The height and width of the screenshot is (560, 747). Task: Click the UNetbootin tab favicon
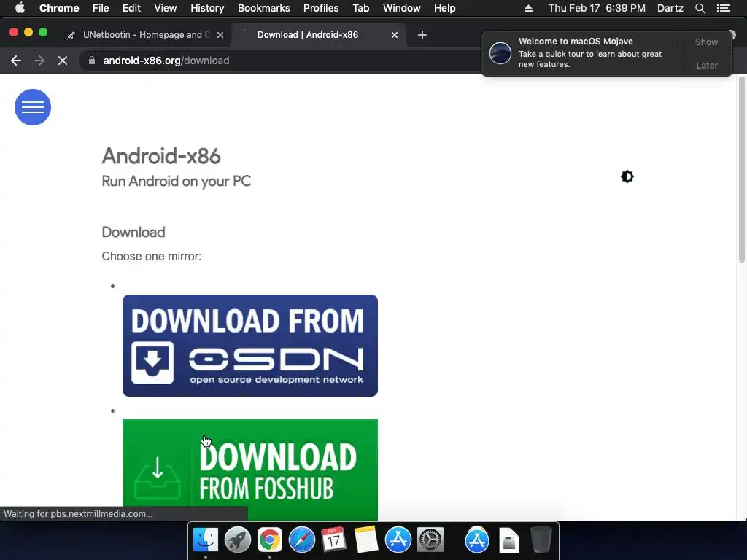71,35
